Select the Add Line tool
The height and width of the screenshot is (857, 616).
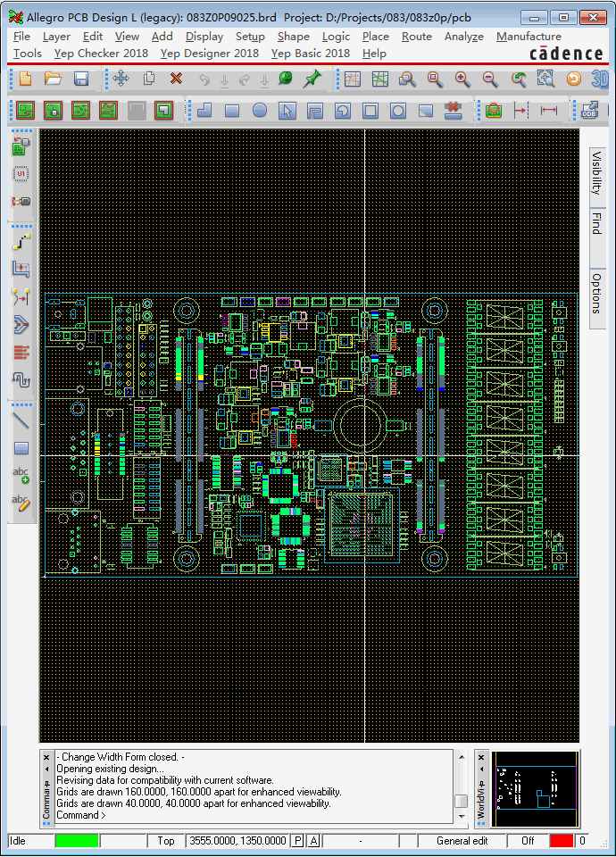point(21,420)
